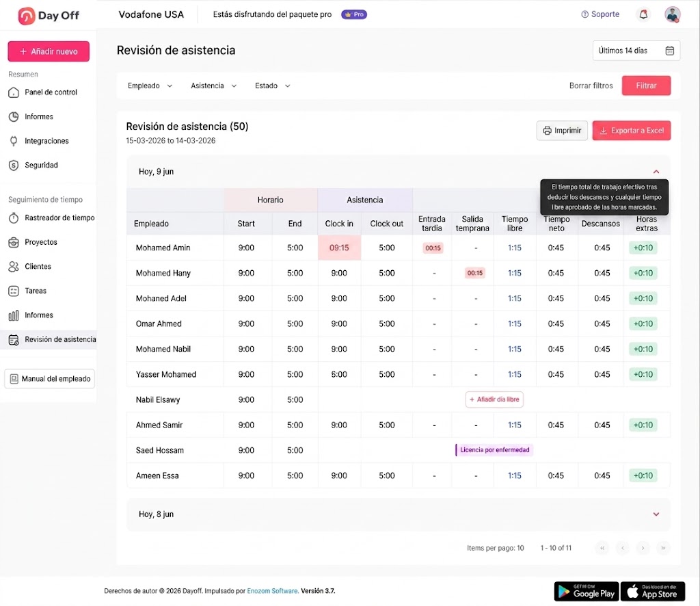700x606 pixels.
Task: Click the Day Off logo
Action: (49, 16)
